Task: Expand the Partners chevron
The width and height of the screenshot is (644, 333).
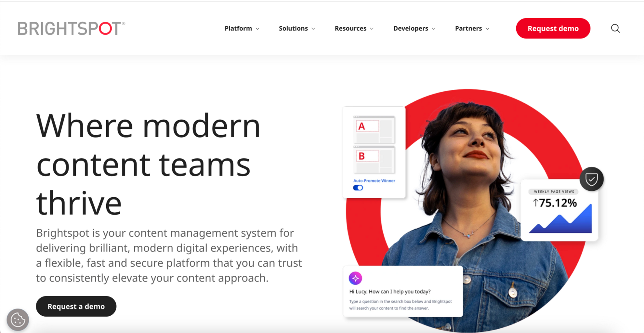Action: tap(487, 29)
